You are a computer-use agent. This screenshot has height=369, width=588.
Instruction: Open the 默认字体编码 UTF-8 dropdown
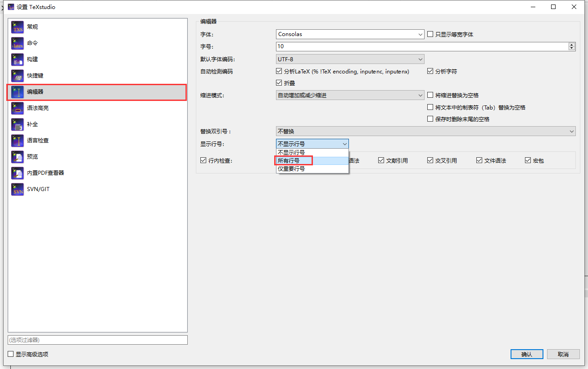pos(350,59)
